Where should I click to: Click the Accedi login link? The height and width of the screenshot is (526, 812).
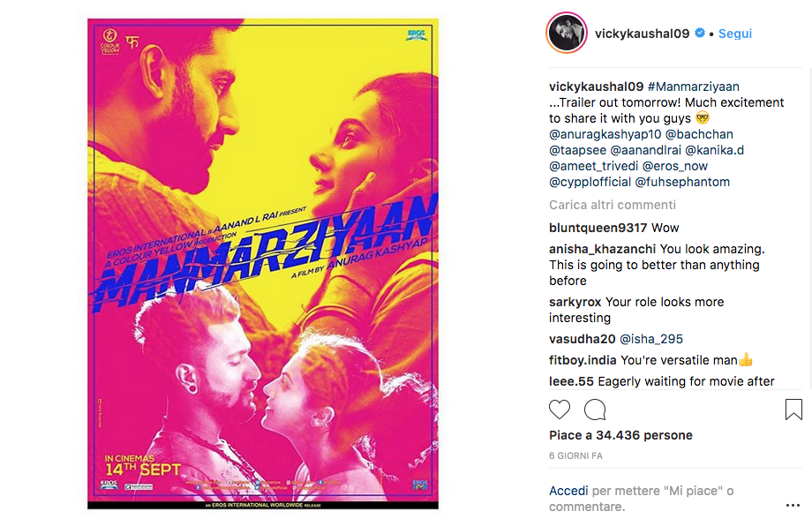tap(568, 491)
